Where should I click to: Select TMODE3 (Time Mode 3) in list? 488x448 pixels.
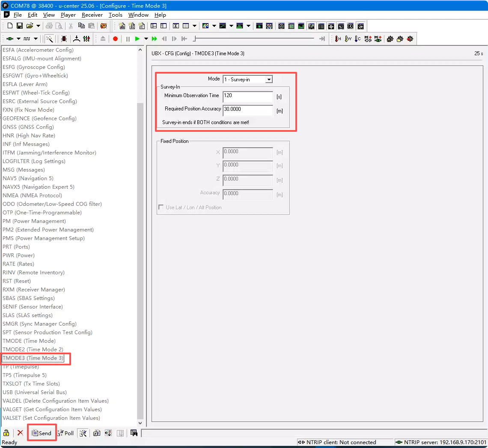pos(33,358)
